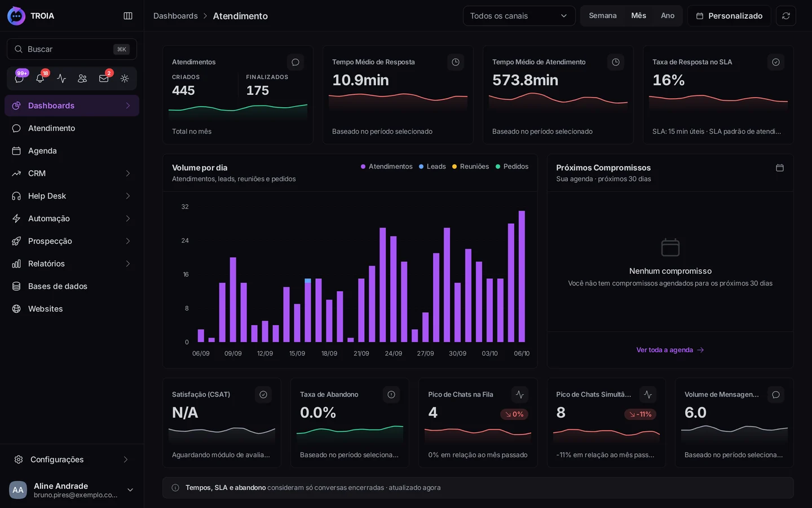This screenshot has height=508, width=812.
Task: Expand Prospecção submenu chevron
Action: click(128, 241)
